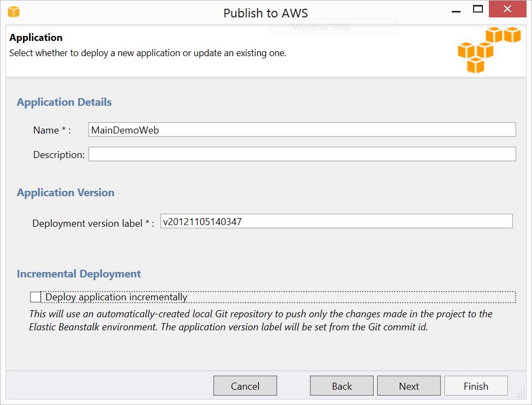Click the Application Details heading
This screenshot has height=405, width=532.
click(x=64, y=102)
